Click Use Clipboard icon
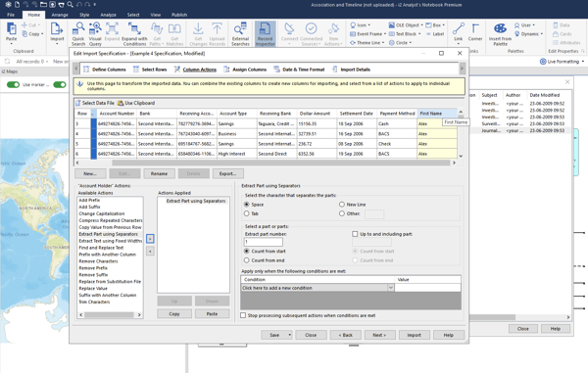588x373 pixels. [x=121, y=103]
